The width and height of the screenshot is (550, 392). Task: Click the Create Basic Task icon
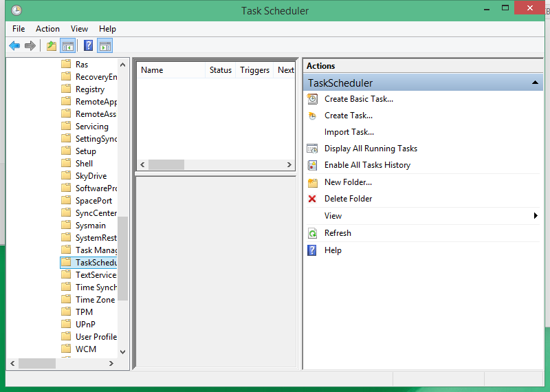pyautogui.click(x=312, y=99)
